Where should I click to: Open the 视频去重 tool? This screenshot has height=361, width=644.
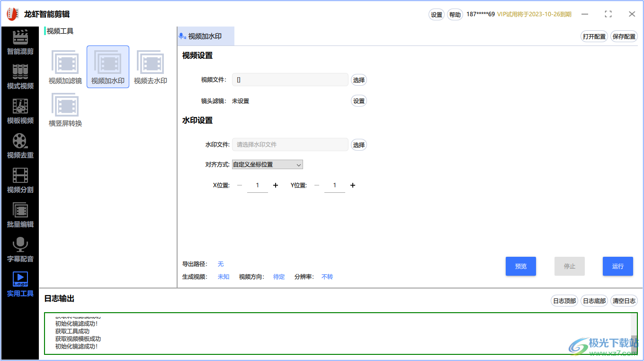[x=19, y=146]
